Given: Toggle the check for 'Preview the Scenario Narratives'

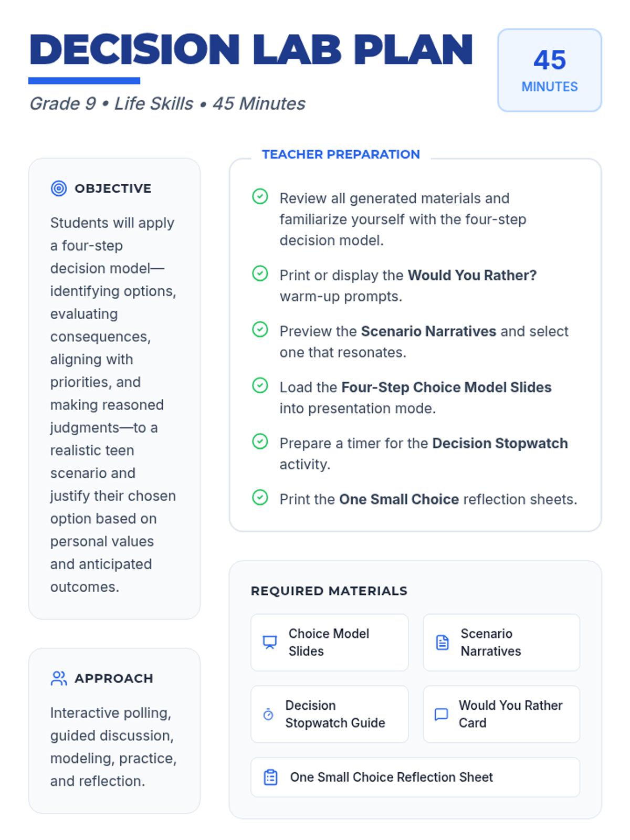Looking at the screenshot, I should click(x=260, y=330).
